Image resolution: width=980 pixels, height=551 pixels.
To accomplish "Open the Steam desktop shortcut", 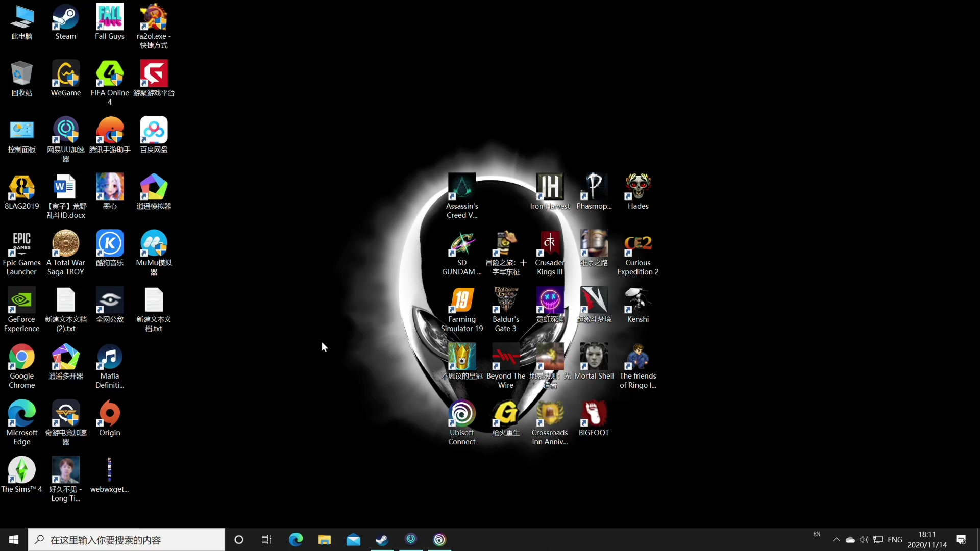I will (66, 22).
